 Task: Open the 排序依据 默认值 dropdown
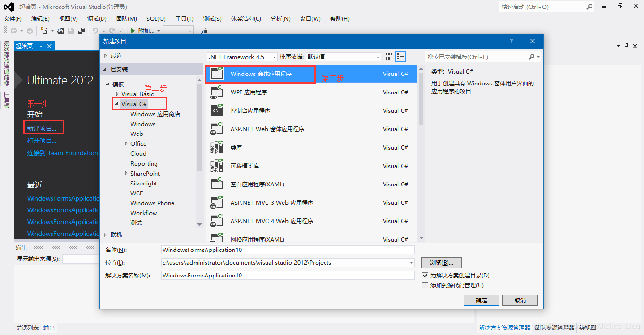pyautogui.click(x=343, y=57)
